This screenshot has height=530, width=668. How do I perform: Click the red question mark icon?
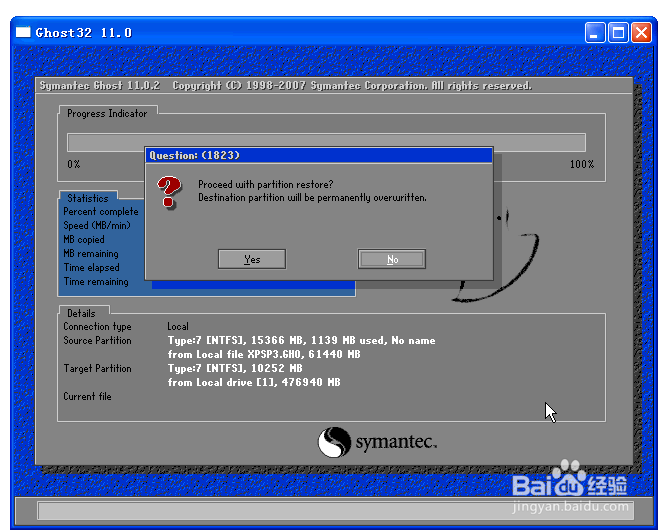[169, 193]
